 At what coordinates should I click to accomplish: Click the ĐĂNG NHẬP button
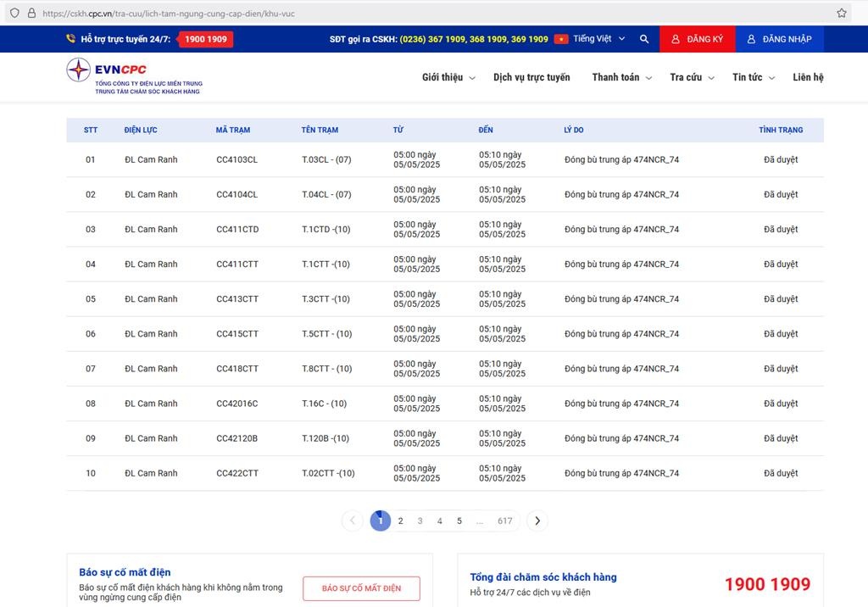(779, 39)
